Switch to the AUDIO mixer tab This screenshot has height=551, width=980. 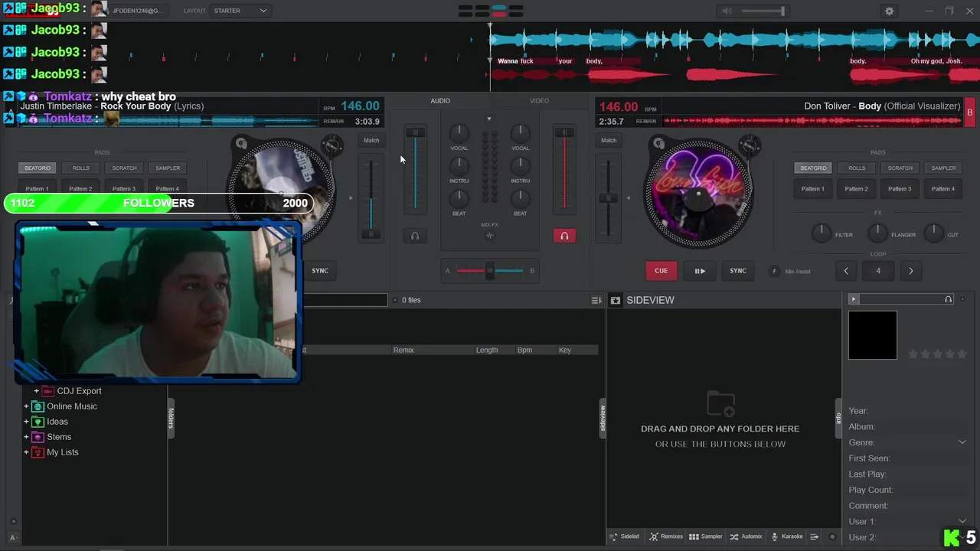(x=440, y=101)
